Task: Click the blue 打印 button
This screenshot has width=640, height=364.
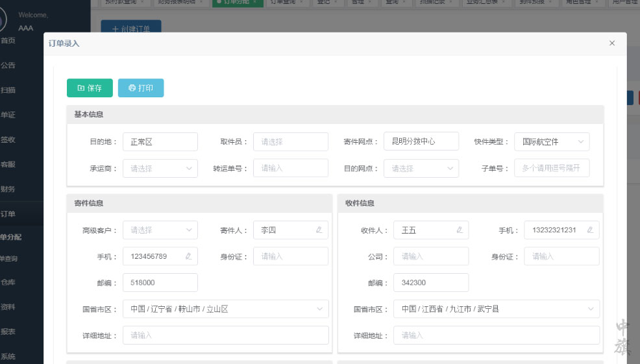Action: (141, 88)
